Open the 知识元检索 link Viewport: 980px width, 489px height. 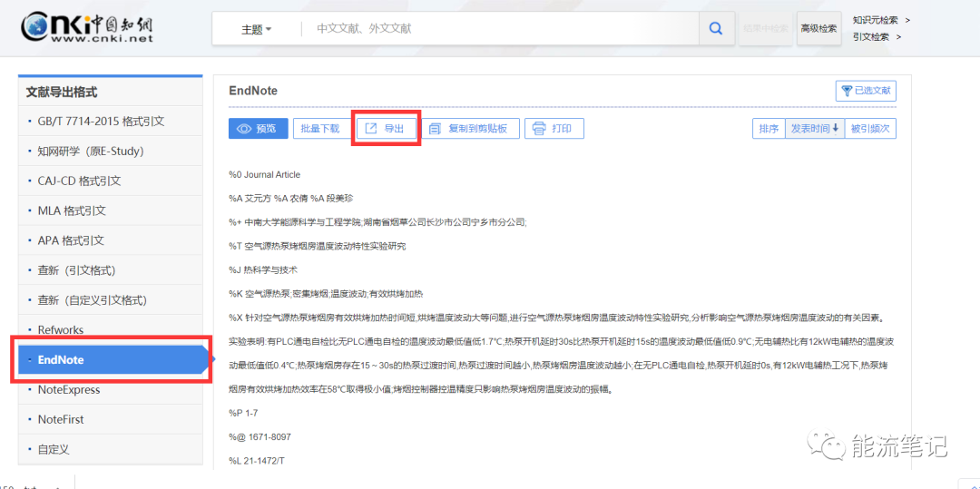coord(880,20)
